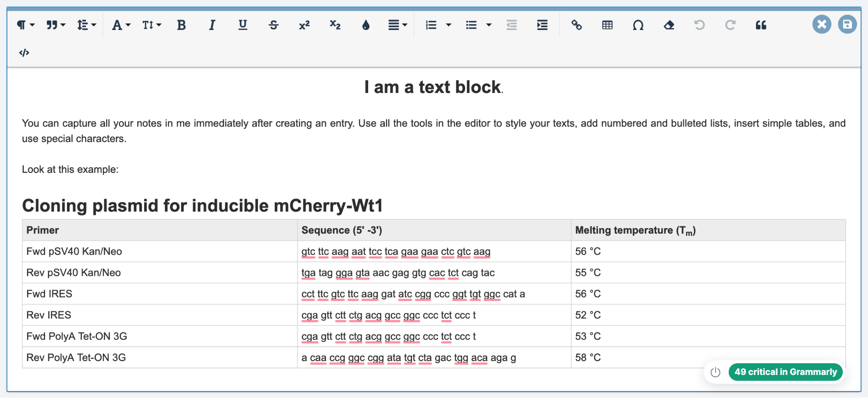Apply superscript formatting
The width and height of the screenshot is (868, 398).
pyautogui.click(x=304, y=25)
